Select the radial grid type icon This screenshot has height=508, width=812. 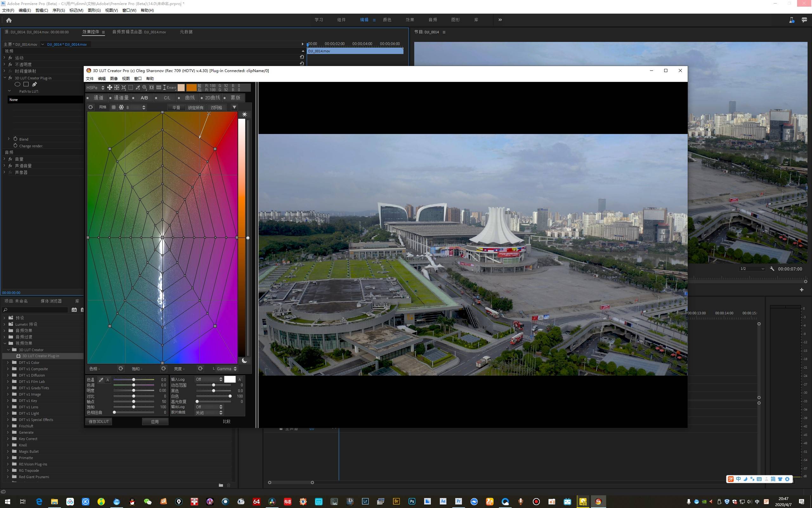tap(121, 107)
